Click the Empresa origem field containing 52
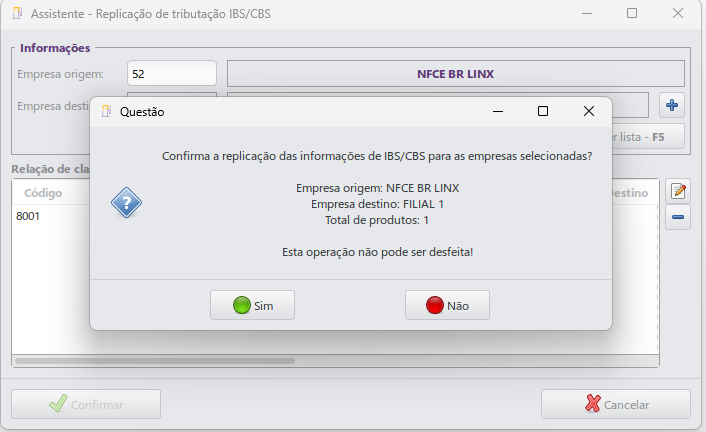The height and width of the screenshot is (432, 706). pyautogui.click(x=172, y=73)
